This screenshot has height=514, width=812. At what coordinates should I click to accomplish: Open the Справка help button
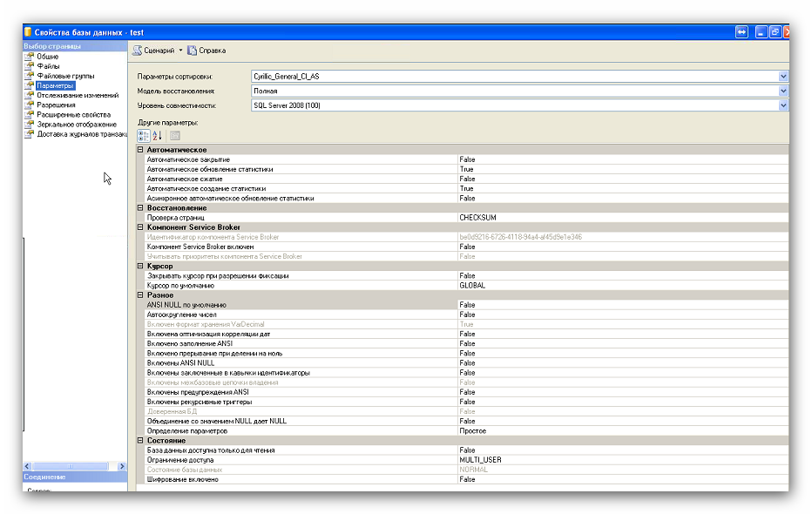206,51
